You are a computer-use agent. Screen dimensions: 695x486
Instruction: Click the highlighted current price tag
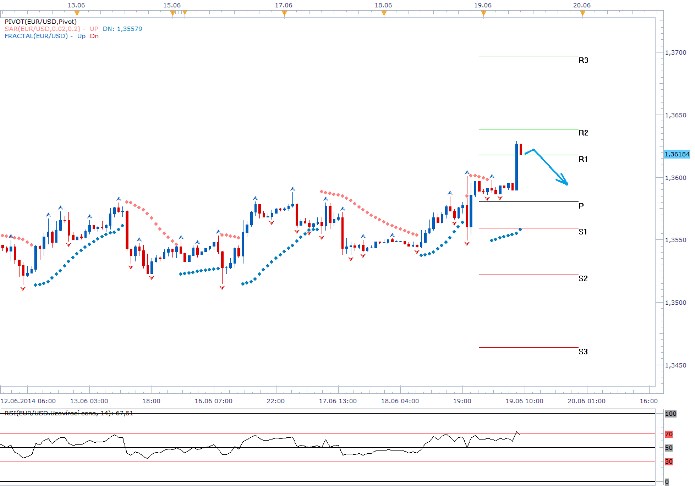(677, 154)
